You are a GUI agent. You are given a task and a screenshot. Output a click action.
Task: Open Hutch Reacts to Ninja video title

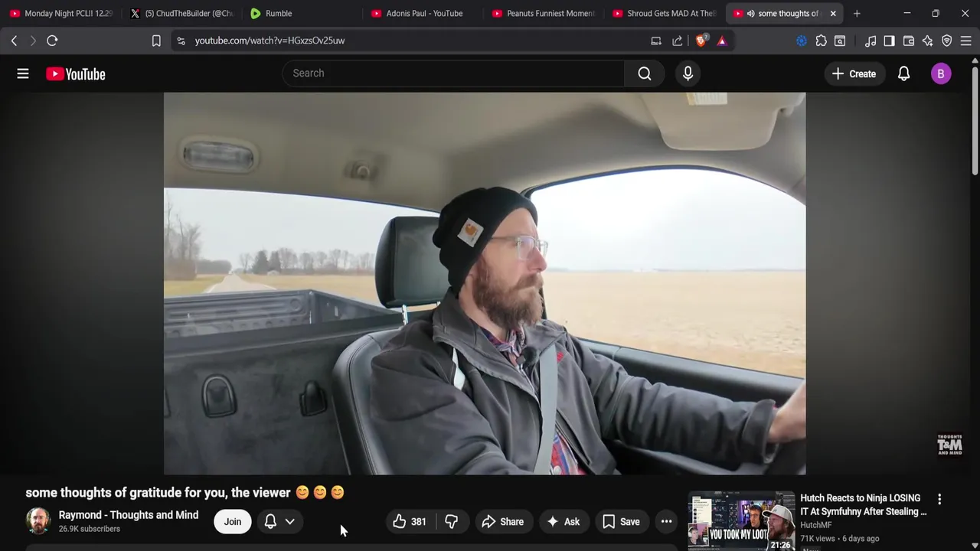click(864, 505)
